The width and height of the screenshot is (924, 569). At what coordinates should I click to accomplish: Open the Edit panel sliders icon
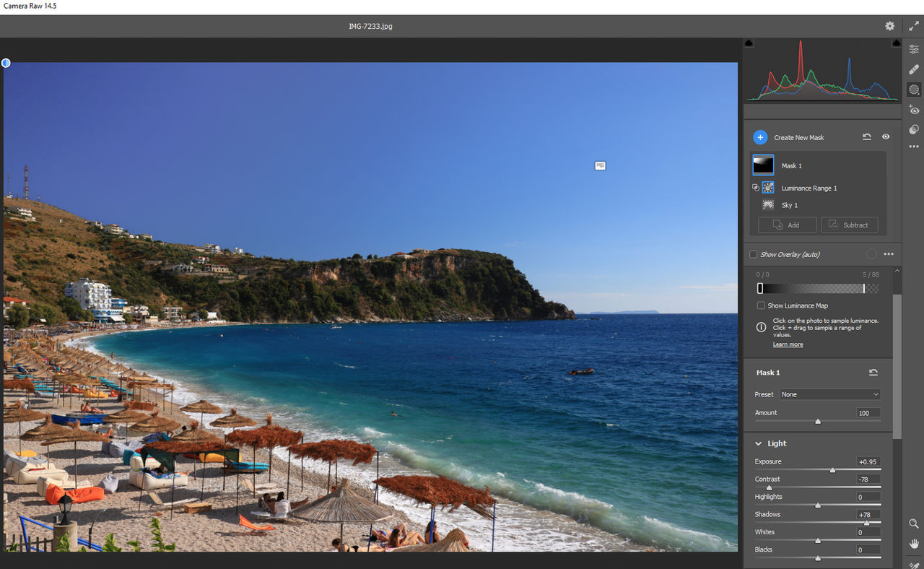[914, 49]
